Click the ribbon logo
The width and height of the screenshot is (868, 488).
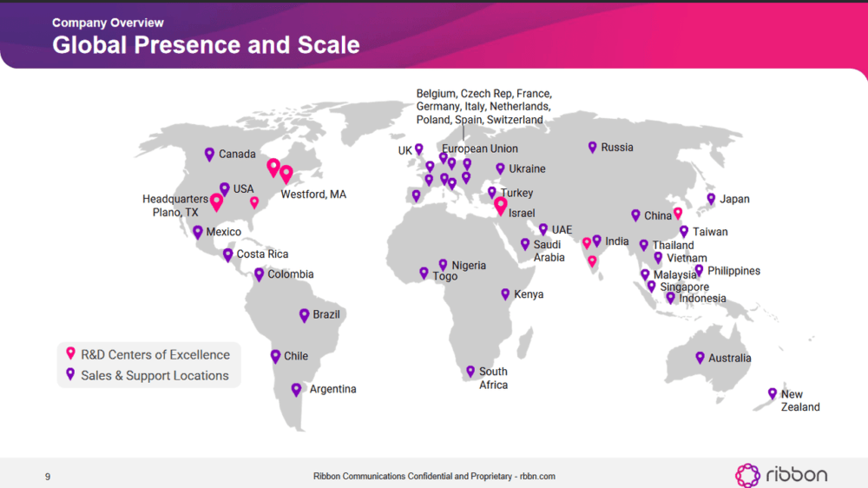[781, 475]
